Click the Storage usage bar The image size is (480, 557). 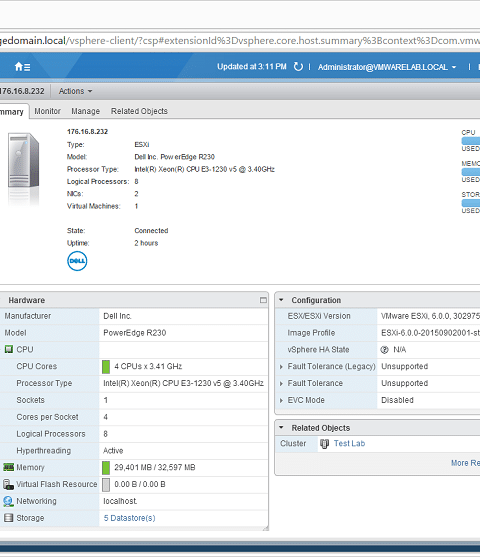click(470, 203)
